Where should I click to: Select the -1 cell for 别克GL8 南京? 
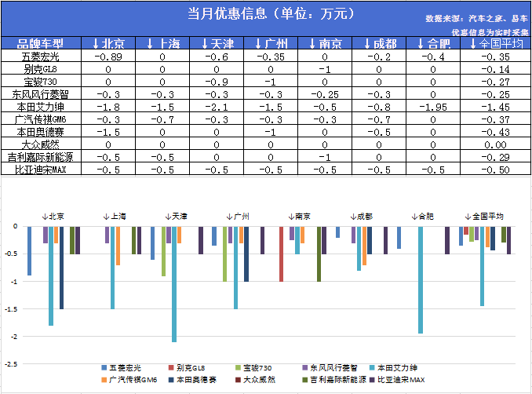click(325, 69)
